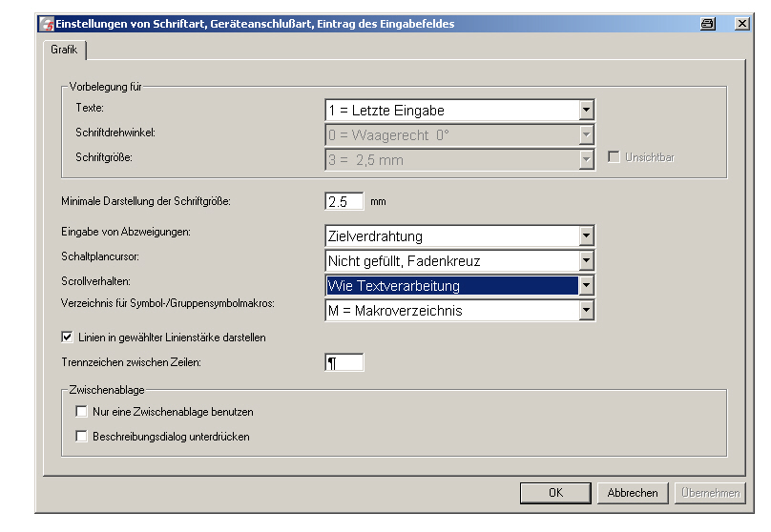Click the Trennzeichen zwischen Zeilen input field
The width and height of the screenshot is (771, 532).
(x=344, y=362)
